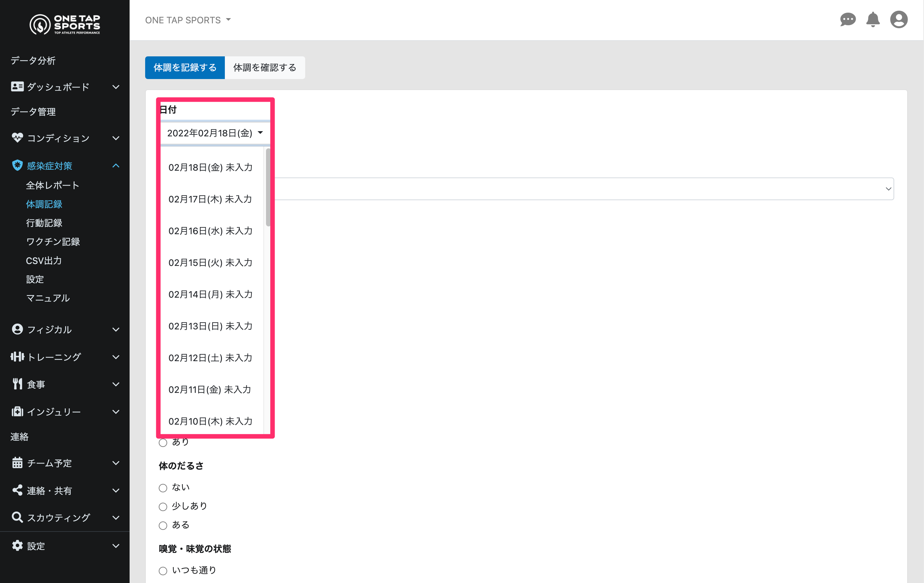Click the dashboard ID card icon
This screenshot has height=583, width=924.
17,87
